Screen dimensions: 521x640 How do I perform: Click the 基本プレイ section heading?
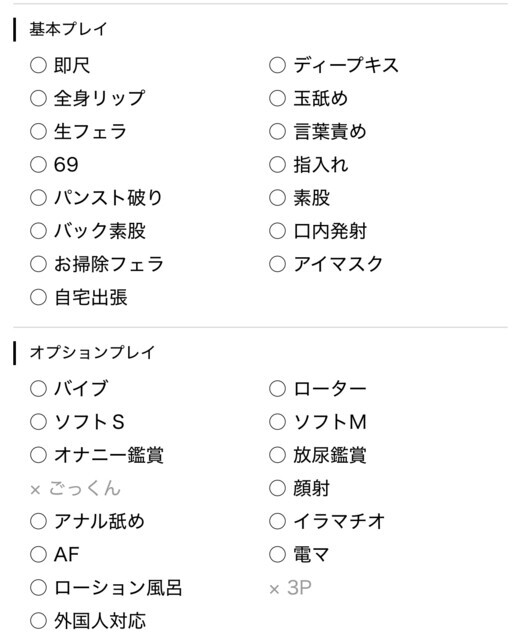(68, 29)
